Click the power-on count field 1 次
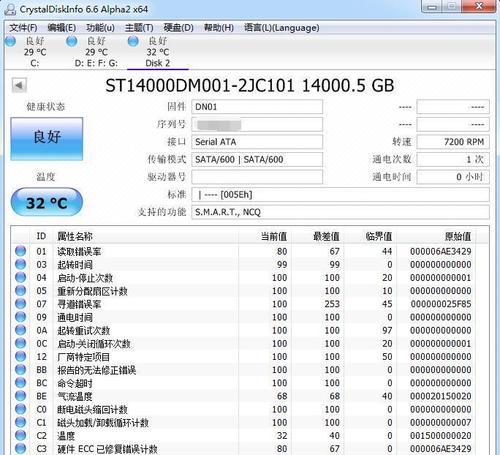The width and height of the screenshot is (500, 455). 453,160
